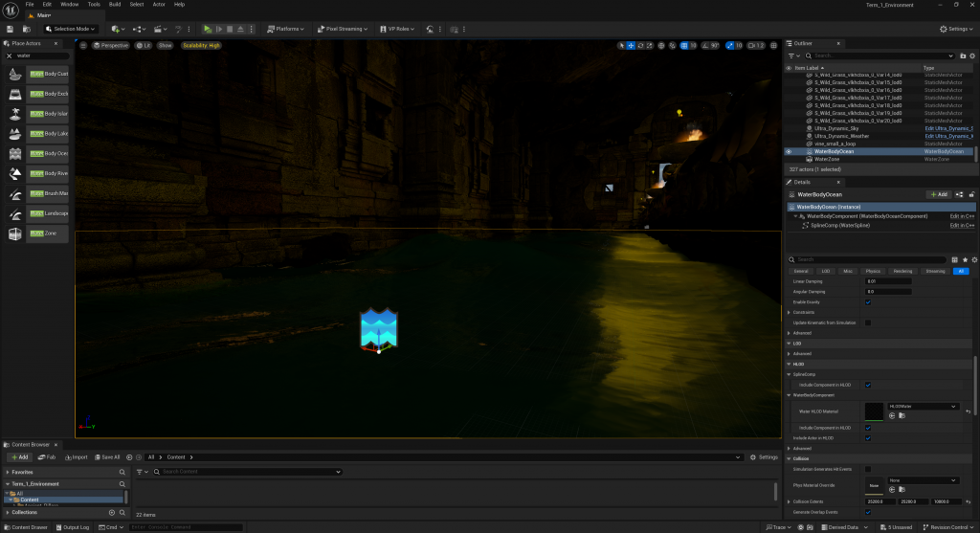
Task: Toggle Generate Overlap Events checkbox
Action: coord(867,512)
